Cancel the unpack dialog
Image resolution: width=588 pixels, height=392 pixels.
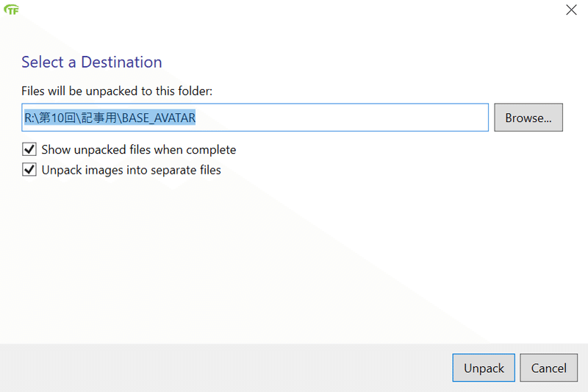coord(548,368)
